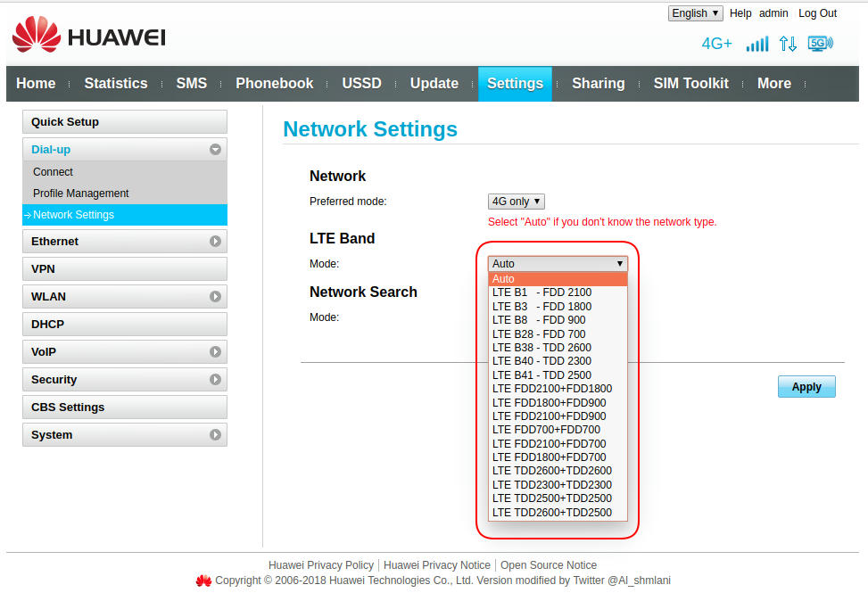Screen dimensions: 868x601
Task: Select LTE TDD2300+TDD2300 option
Action: point(558,485)
